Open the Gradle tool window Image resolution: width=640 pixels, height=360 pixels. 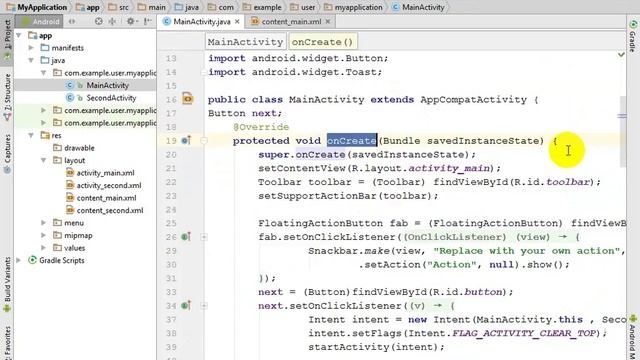pos(633,36)
